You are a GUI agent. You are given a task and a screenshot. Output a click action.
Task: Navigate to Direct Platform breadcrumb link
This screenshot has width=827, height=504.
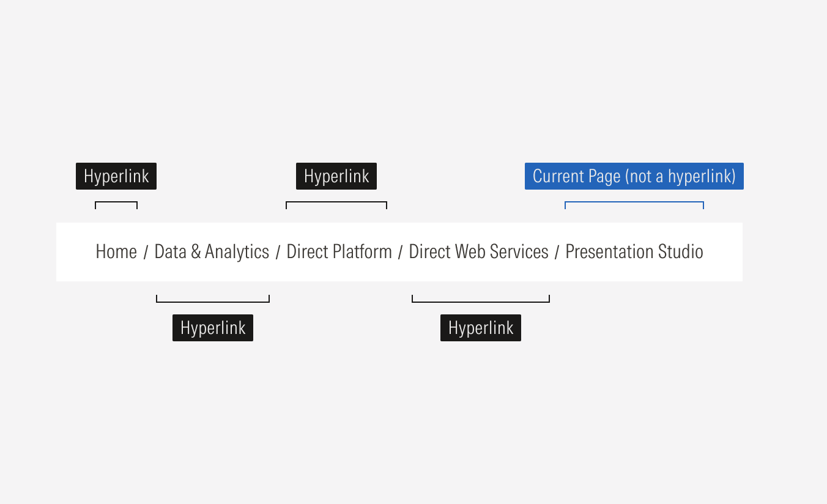tap(339, 252)
